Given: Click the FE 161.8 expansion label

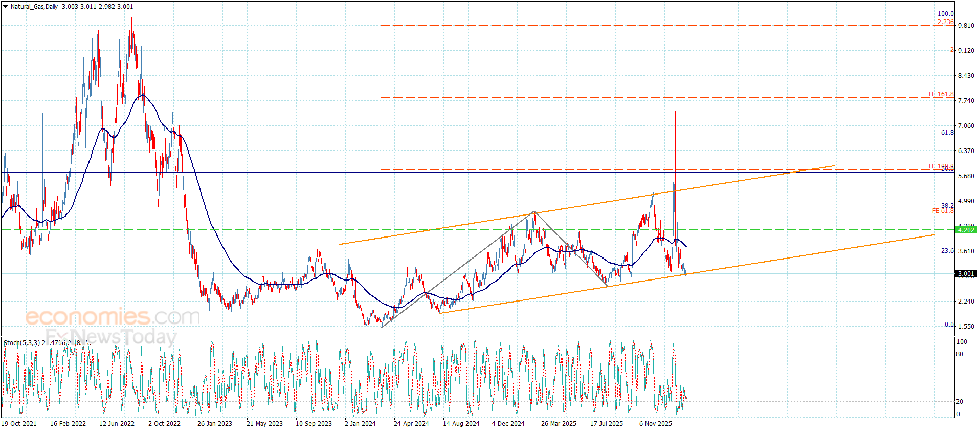Looking at the screenshot, I should 941,94.
